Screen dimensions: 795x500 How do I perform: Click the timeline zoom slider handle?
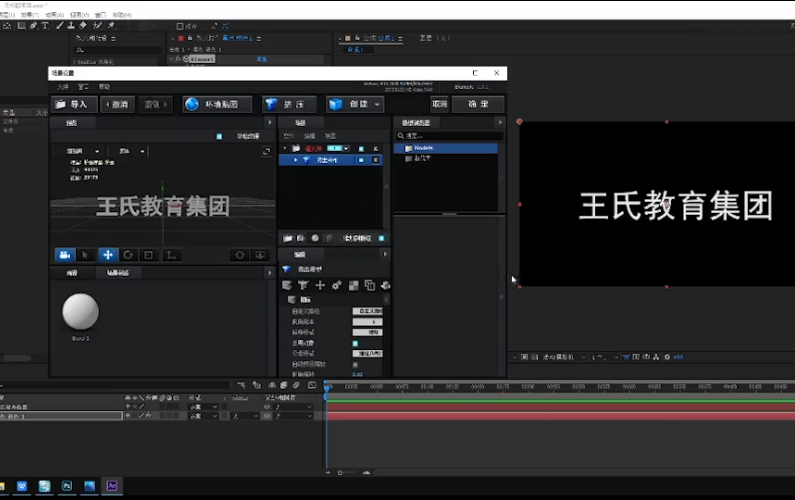340,473
